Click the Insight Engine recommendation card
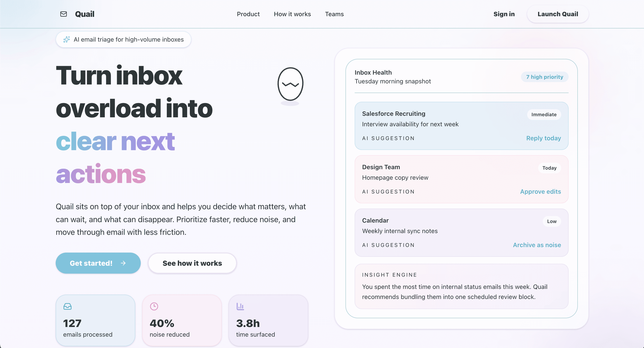Screen dimensions: 644x348 [x=461, y=286]
